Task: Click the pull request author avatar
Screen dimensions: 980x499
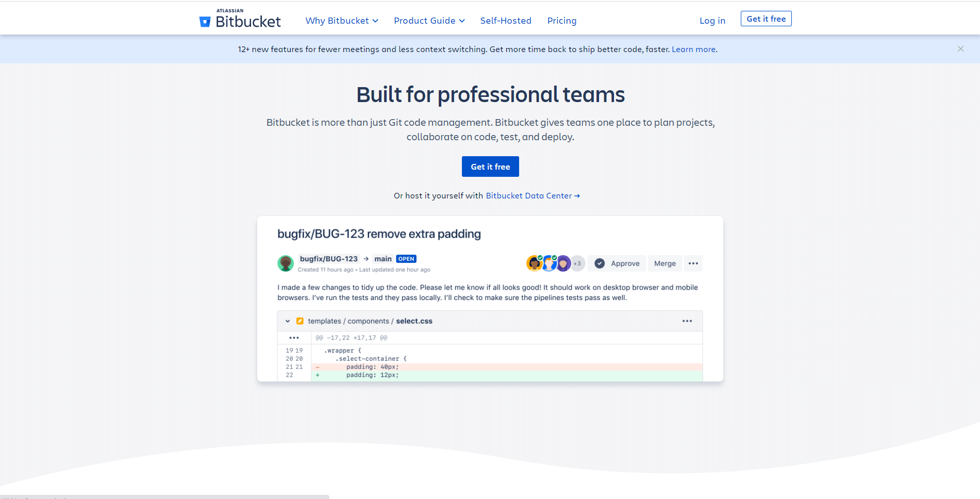Action: tap(286, 263)
